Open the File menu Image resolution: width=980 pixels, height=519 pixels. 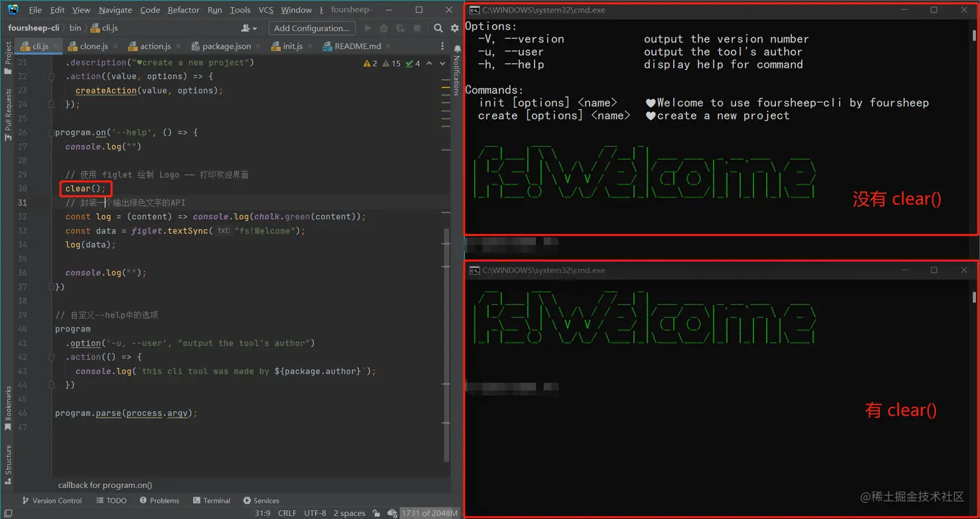[36, 10]
